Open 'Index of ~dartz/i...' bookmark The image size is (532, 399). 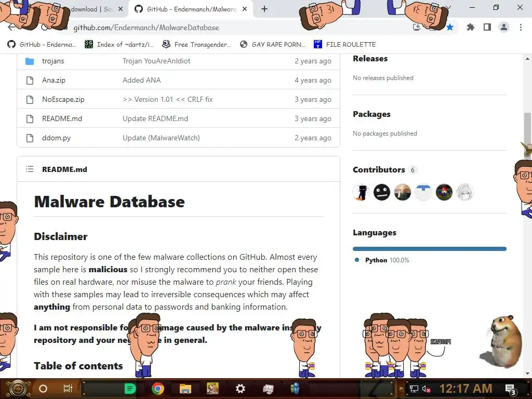(x=119, y=45)
